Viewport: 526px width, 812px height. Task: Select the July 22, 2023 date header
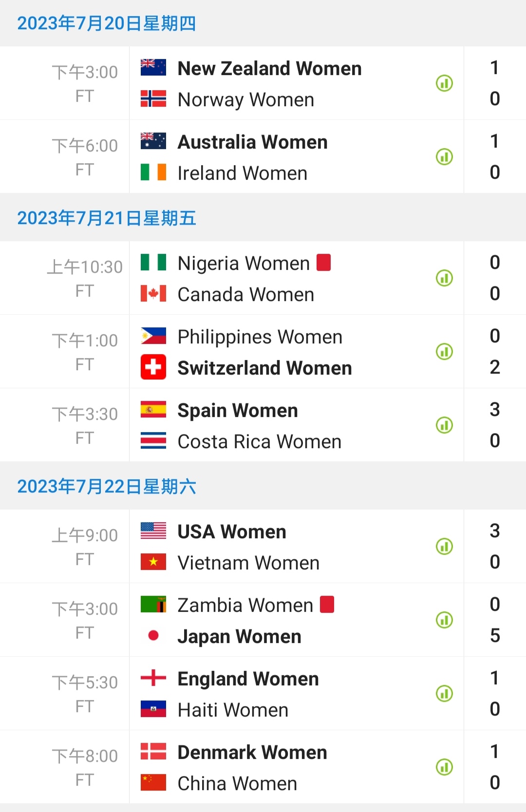107,487
